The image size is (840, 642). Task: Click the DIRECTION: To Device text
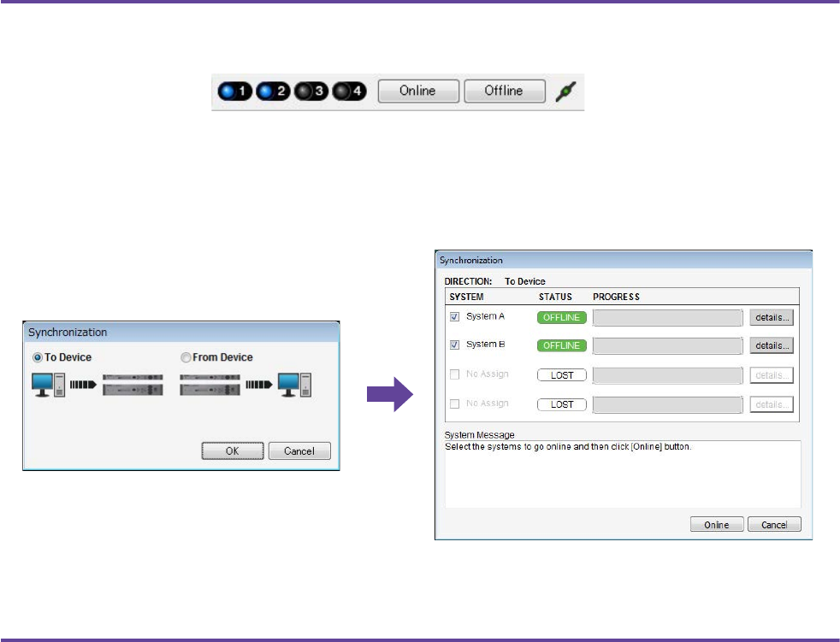tap(495, 281)
